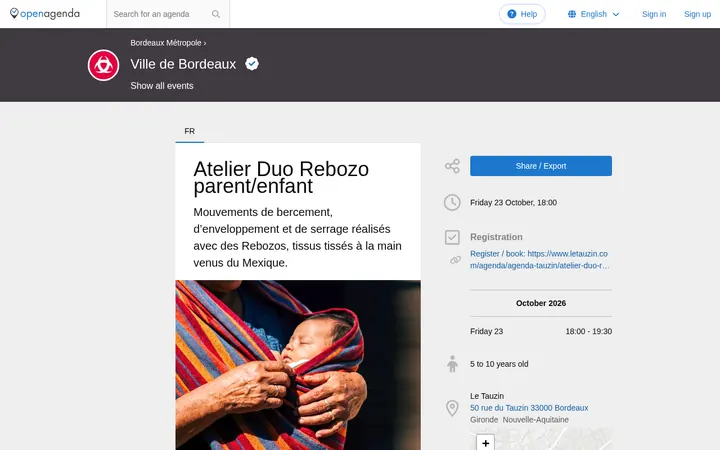This screenshot has width=720, height=450.
Task: Click the 'Friday 23 October, 18:00' text
Action: [x=513, y=202]
